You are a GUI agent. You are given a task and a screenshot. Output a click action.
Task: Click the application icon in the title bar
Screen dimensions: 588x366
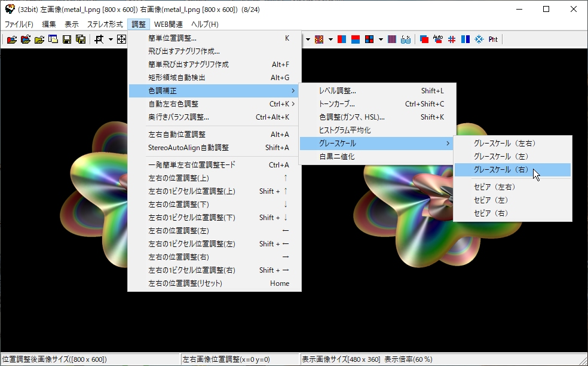[x=10, y=9]
